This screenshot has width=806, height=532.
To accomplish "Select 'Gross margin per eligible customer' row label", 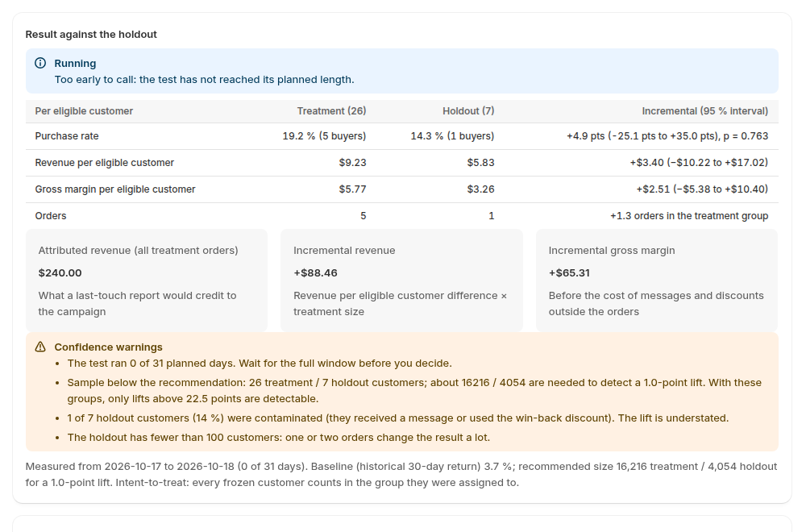I will tap(115, 189).
